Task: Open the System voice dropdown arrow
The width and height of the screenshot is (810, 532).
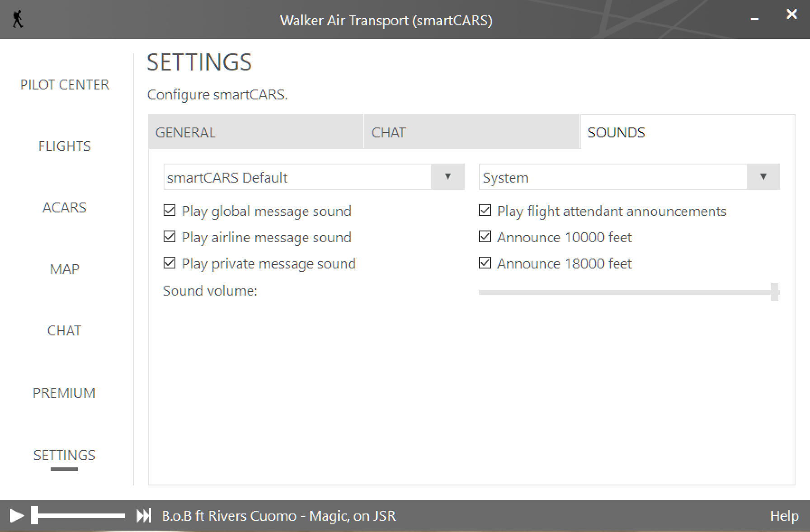Action: [763, 177]
